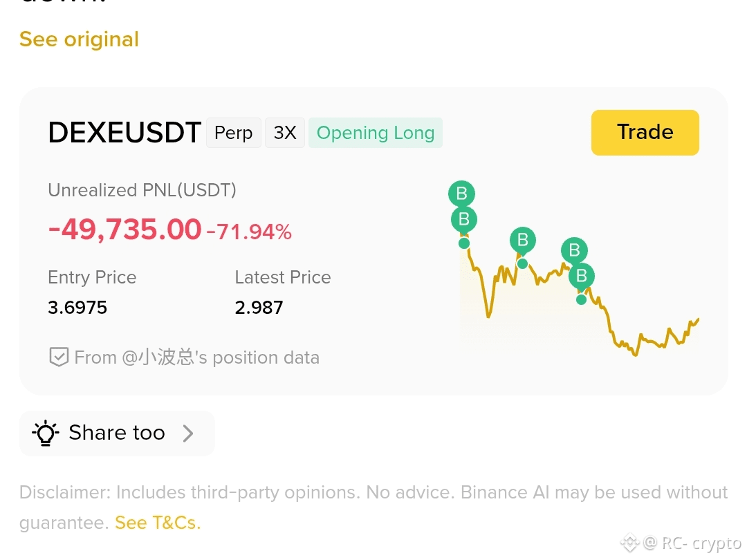This screenshot has height=560, width=747.
Task: Click the Binance logo watermark icon
Action: click(x=629, y=543)
